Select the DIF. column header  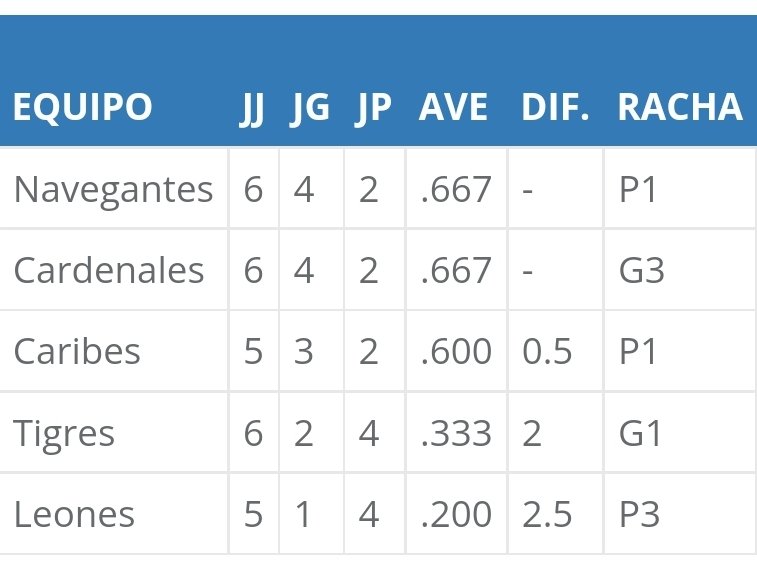[x=555, y=107]
